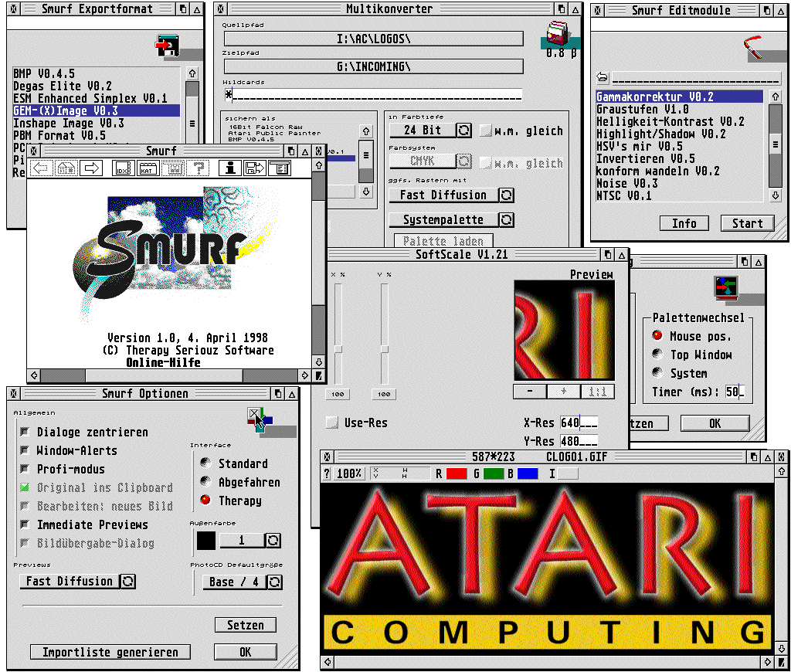Toggle w.m. gleich checkbox beside 24 Bit
791x672 pixels.
(485, 131)
